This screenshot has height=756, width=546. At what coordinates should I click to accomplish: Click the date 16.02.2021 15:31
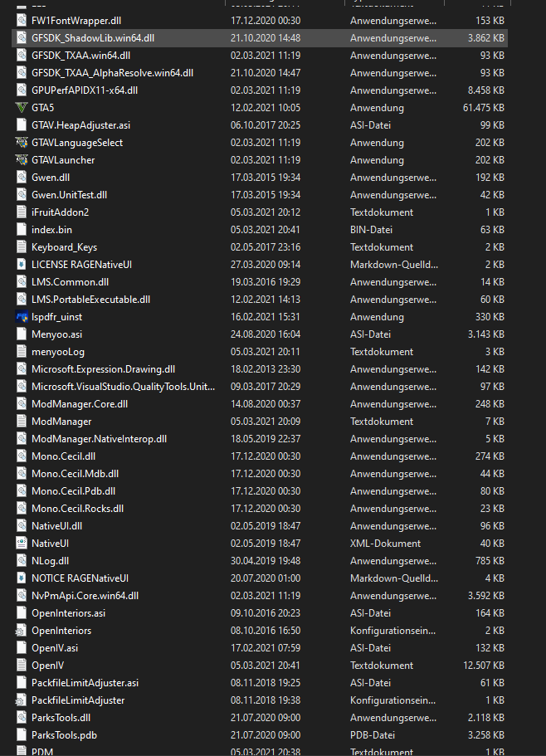pos(265,317)
